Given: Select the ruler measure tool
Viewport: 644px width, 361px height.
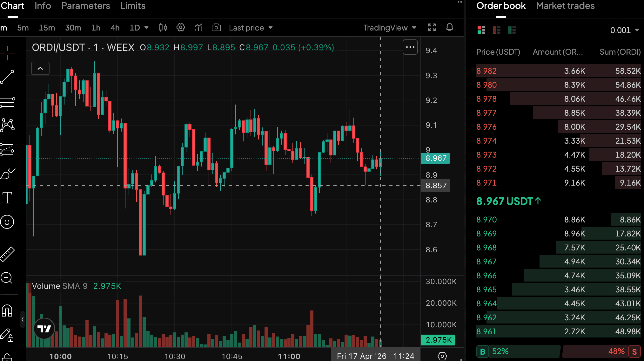Looking at the screenshot, I should tap(7, 254).
